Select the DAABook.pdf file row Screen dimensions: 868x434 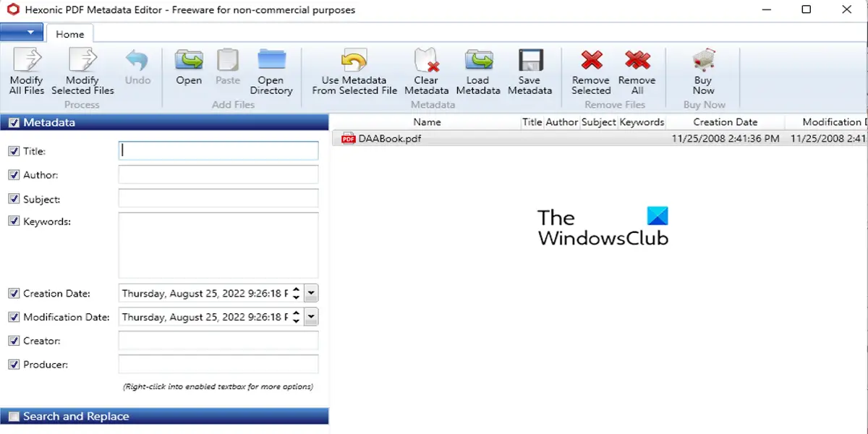pyautogui.click(x=600, y=138)
